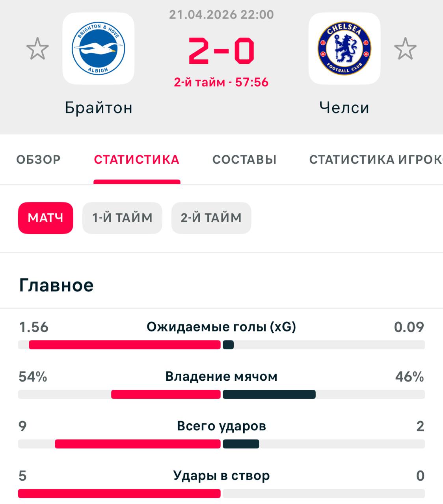Select the Статистика tab
The height and width of the screenshot is (504, 443).
[x=137, y=159]
